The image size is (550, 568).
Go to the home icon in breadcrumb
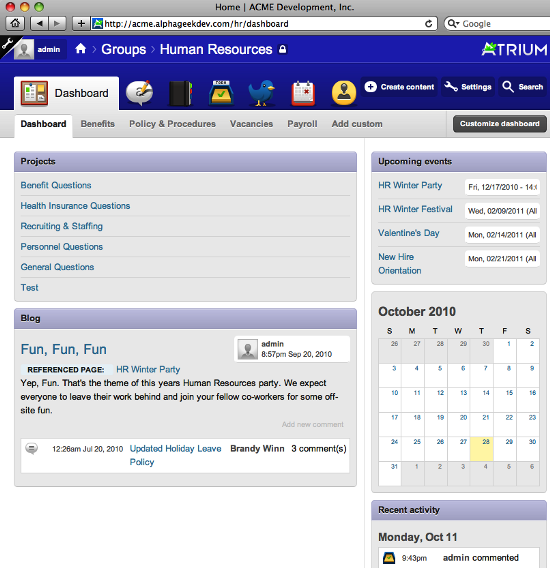point(80,49)
